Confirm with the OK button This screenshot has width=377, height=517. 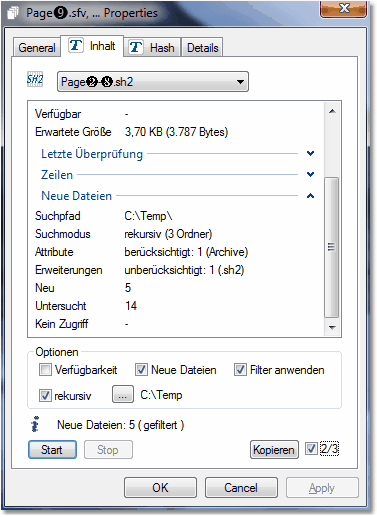[x=160, y=488]
